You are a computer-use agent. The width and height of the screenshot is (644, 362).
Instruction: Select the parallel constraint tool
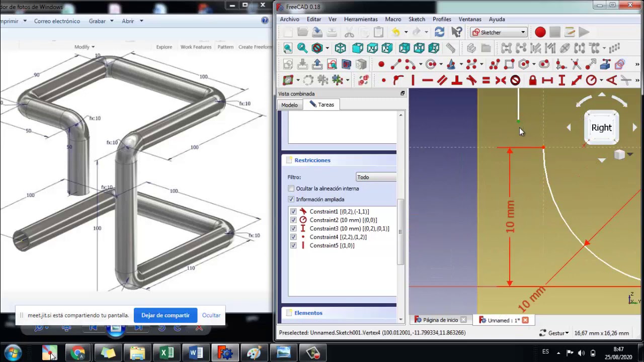click(442, 80)
